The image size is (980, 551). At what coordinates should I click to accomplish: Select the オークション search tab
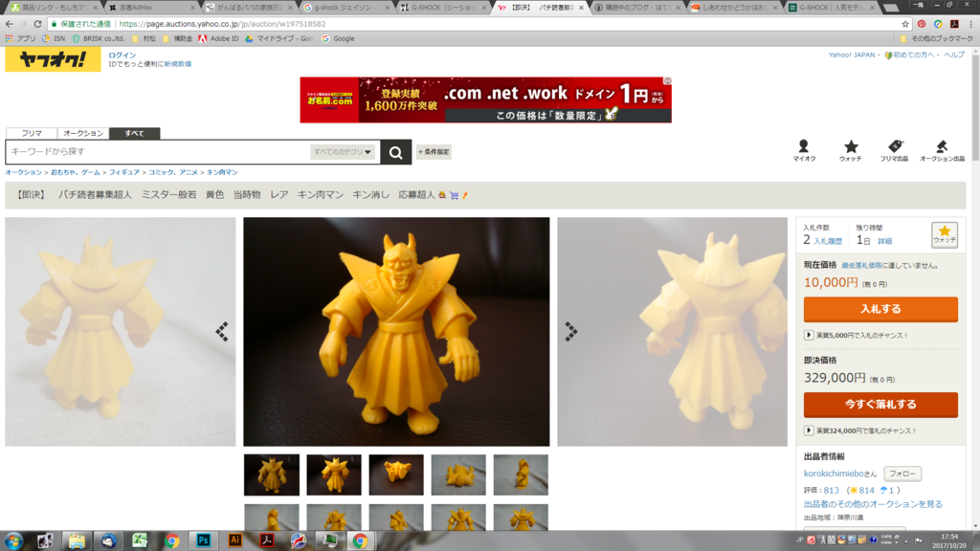point(83,133)
